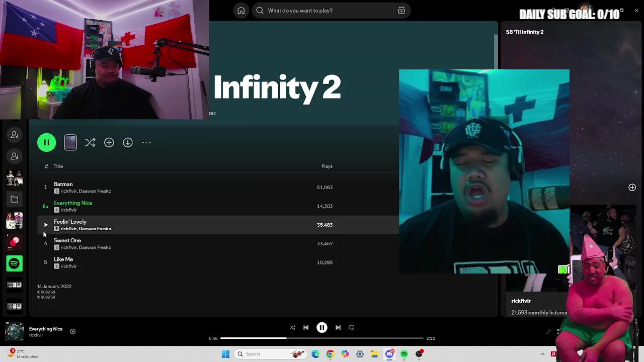The width and height of the screenshot is (644, 362).
Task: Click the 51,063 play count for Batman
Action: tap(325, 188)
